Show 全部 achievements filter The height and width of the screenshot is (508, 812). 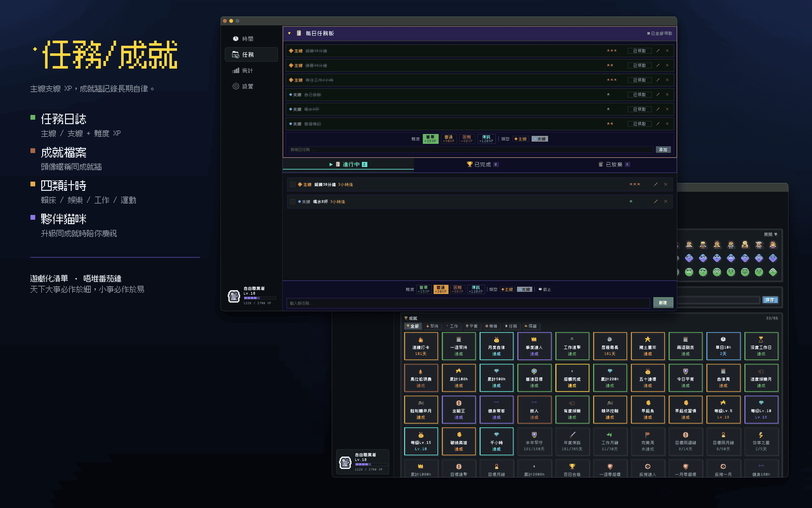click(x=412, y=326)
